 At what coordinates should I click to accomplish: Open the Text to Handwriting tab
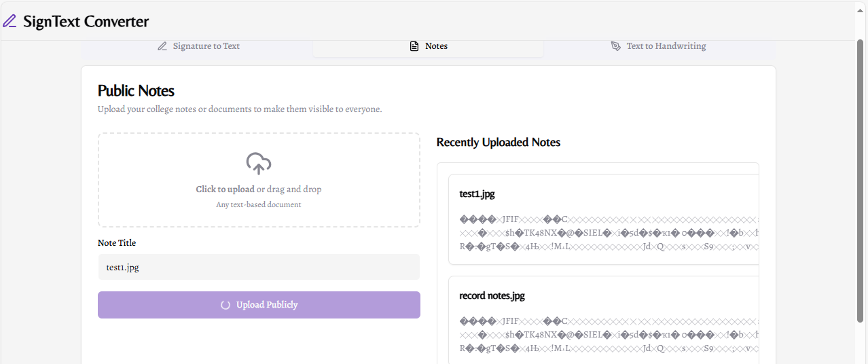coord(659,46)
